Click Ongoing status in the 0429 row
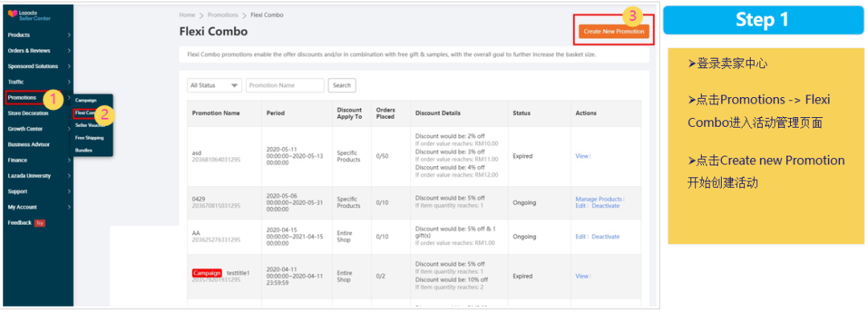This screenshot has height=313, width=868. click(524, 202)
